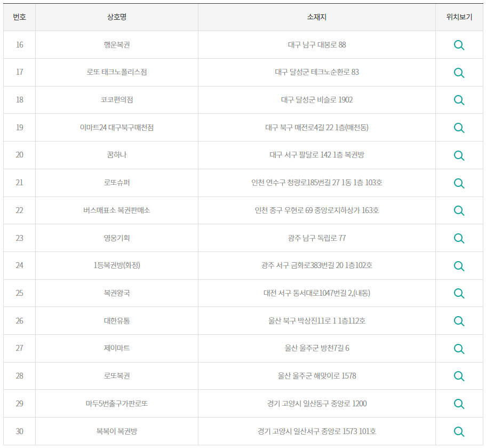View location of 복복이 복권방
Image resolution: width=486 pixels, height=448 pixels.
(459, 431)
